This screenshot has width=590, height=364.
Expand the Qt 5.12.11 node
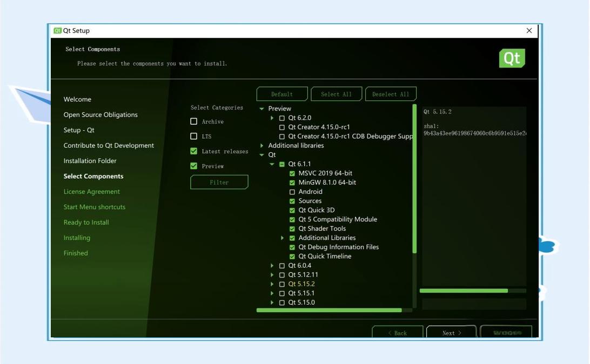[272, 275]
